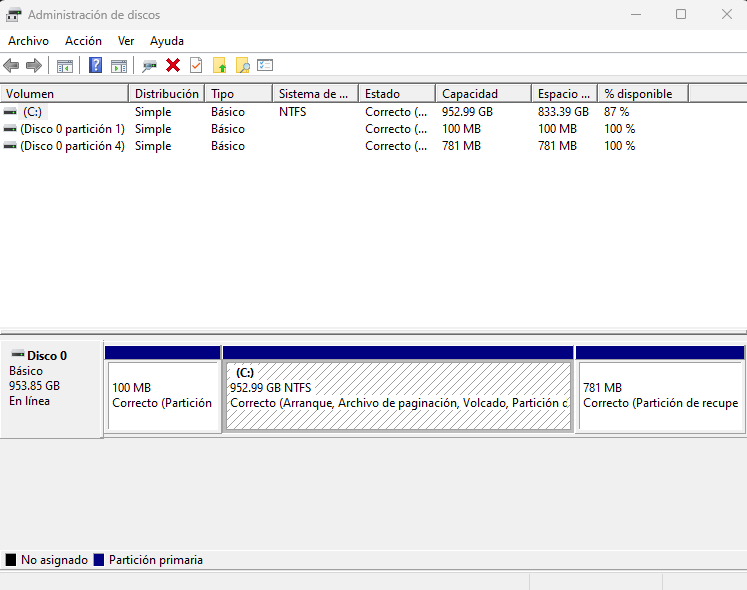Click the 833.39 GB free space cell
This screenshot has height=590, width=747.
(564, 112)
